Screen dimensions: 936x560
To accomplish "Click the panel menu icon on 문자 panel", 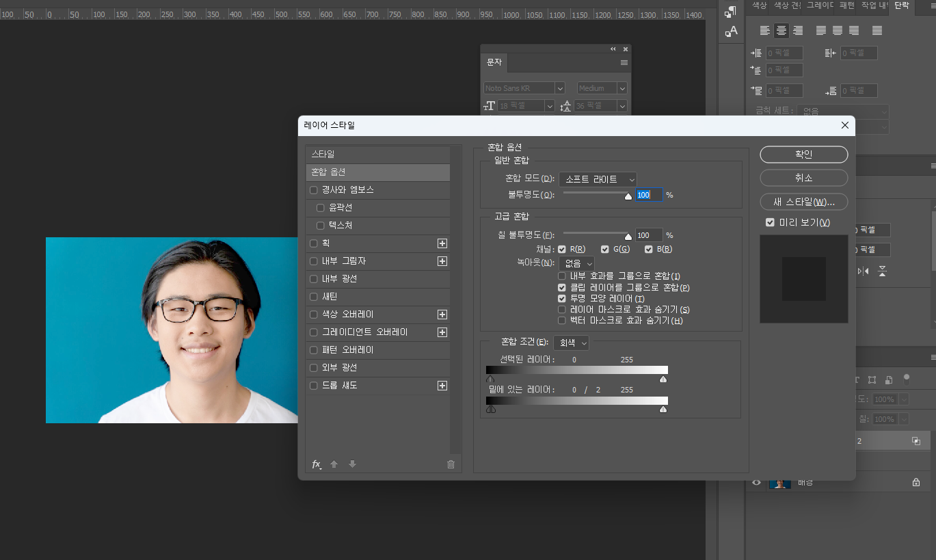I will pyautogui.click(x=623, y=62).
